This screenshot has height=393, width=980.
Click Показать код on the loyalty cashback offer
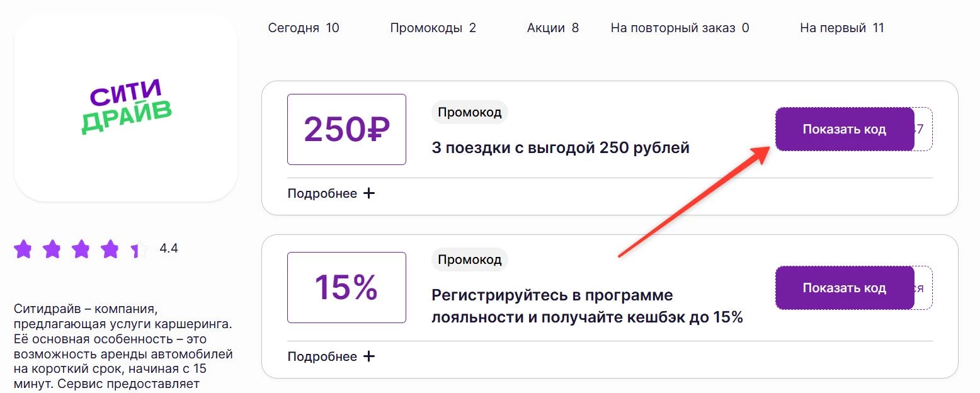845,287
